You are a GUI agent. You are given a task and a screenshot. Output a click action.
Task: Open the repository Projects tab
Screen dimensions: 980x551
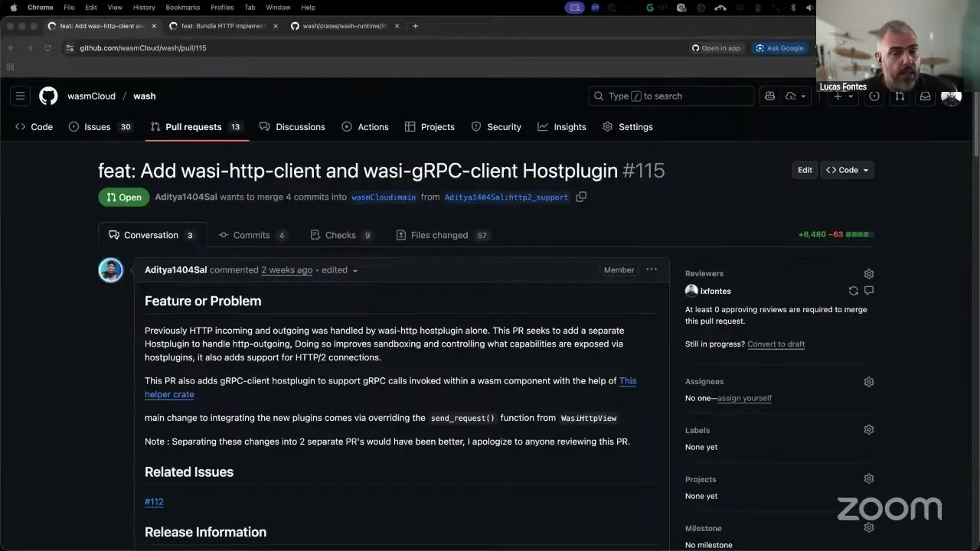coord(430,127)
